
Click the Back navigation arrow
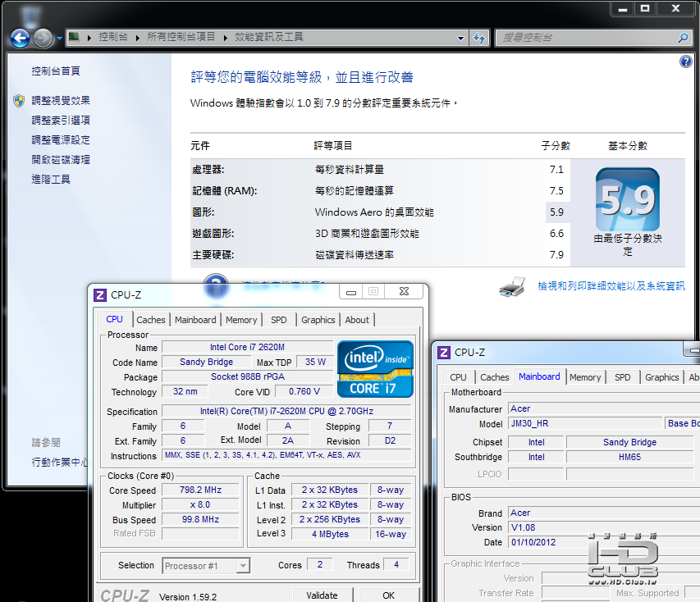point(20,38)
